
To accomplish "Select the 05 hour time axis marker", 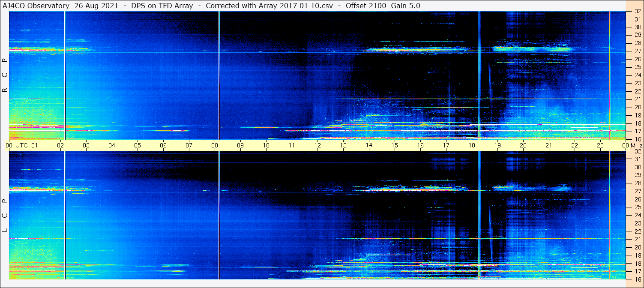I will click(x=138, y=145).
